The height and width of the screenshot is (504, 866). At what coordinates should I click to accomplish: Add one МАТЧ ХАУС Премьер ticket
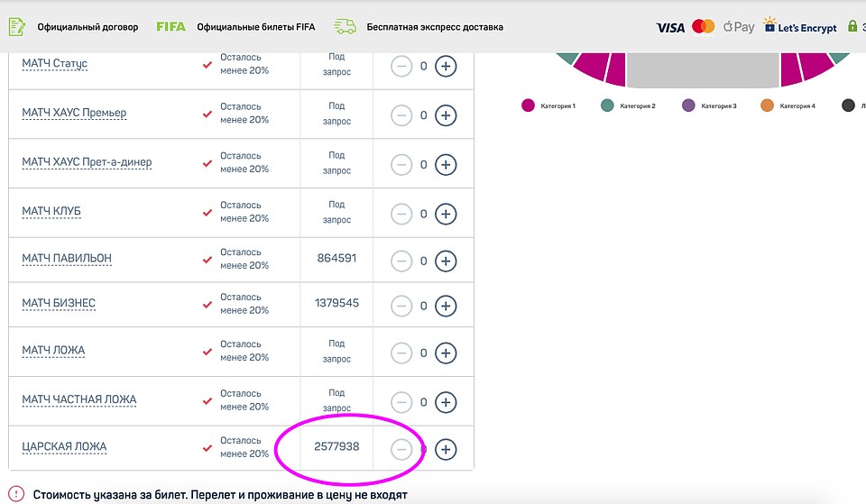coord(446,115)
